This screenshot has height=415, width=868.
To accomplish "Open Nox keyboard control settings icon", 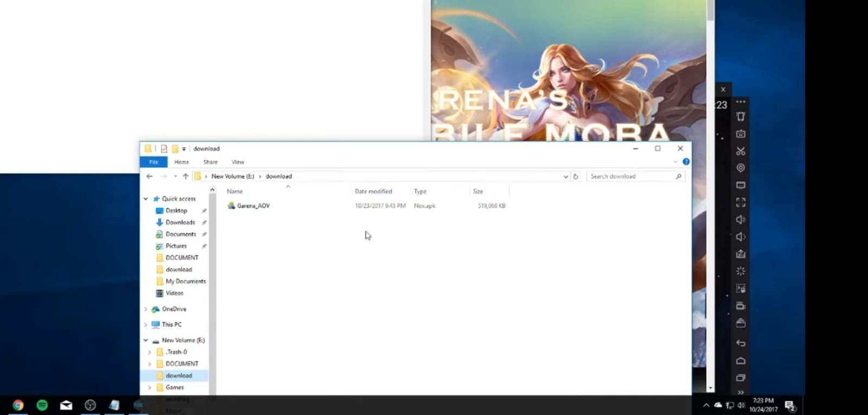I will click(741, 133).
